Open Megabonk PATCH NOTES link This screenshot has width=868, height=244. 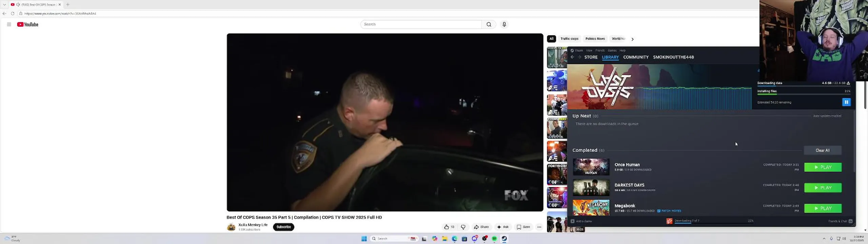pyautogui.click(x=669, y=211)
